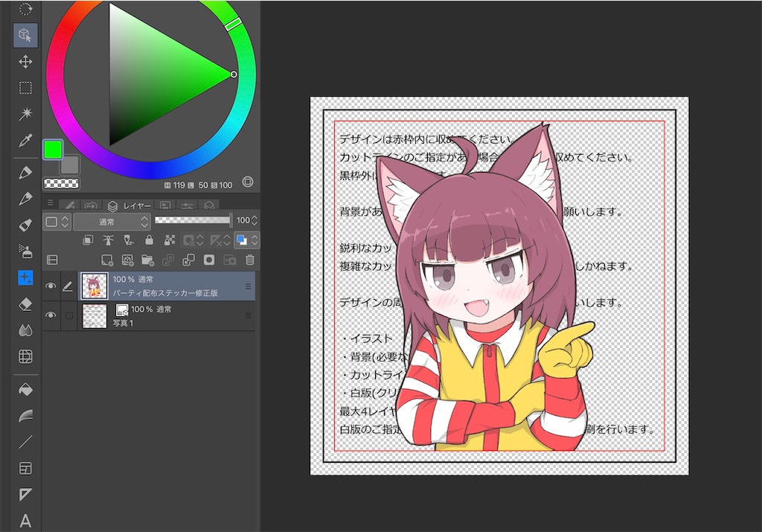Merge with layer below icon
Image resolution: width=762 pixels, height=532 pixels.
point(188,260)
